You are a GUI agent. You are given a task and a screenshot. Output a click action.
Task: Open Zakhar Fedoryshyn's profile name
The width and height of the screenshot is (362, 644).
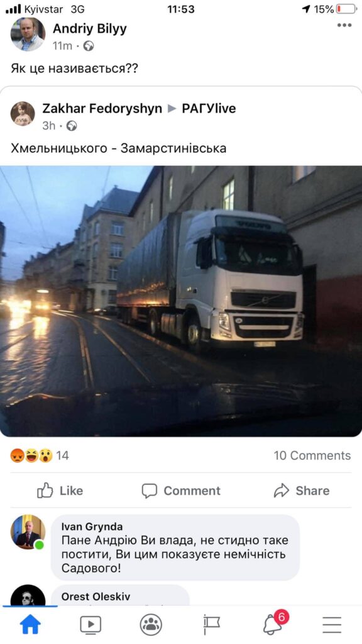coord(102,108)
